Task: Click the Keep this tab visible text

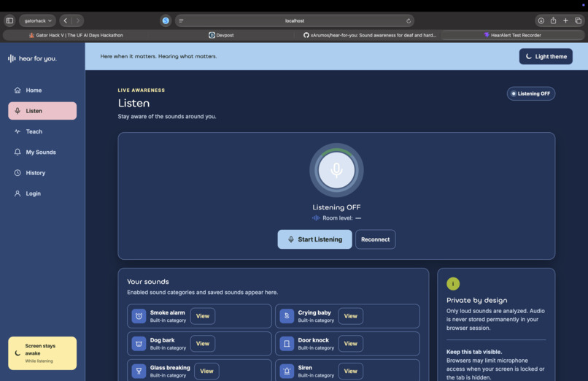Action: coord(474,352)
